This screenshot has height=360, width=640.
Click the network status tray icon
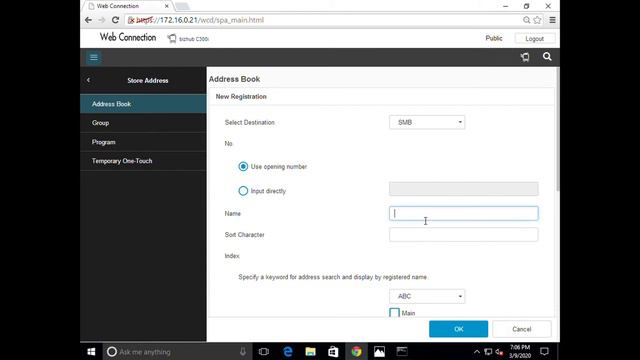(x=488, y=351)
